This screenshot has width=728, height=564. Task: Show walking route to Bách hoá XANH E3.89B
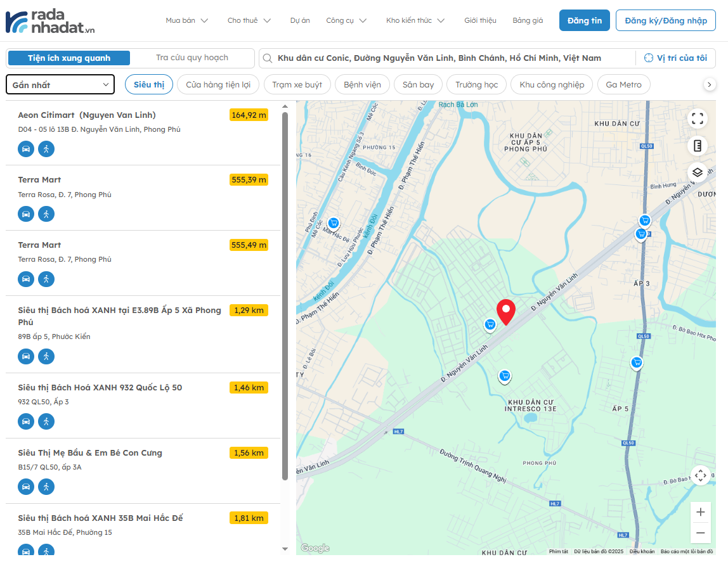46,356
